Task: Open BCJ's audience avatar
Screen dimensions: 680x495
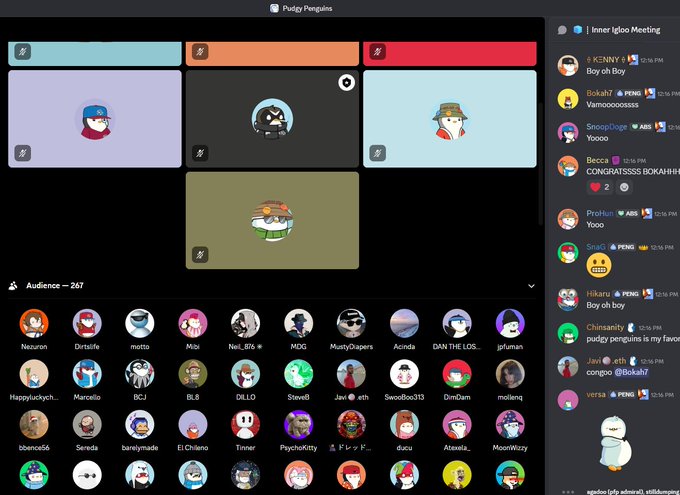Action: [x=140, y=374]
